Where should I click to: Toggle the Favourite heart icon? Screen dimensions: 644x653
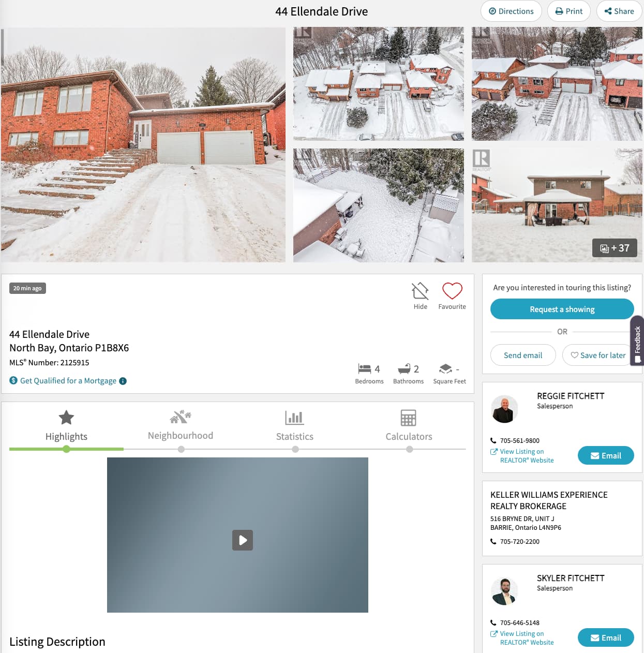(x=452, y=291)
